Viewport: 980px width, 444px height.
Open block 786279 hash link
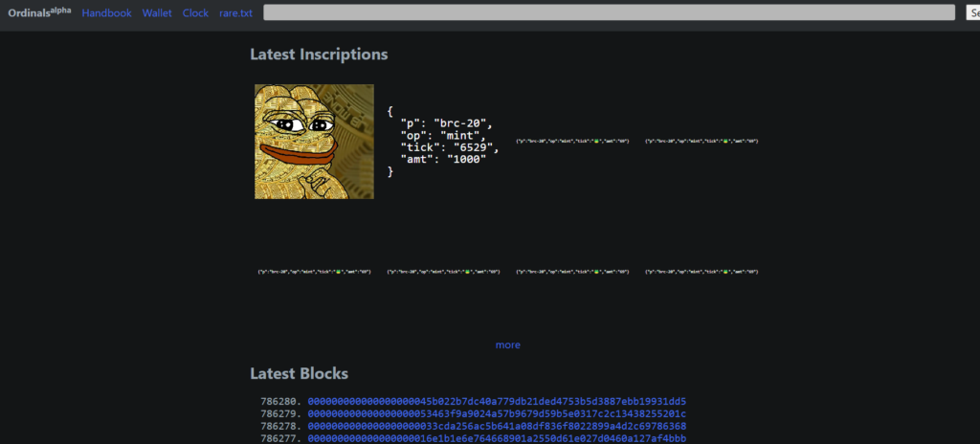[497, 414]
